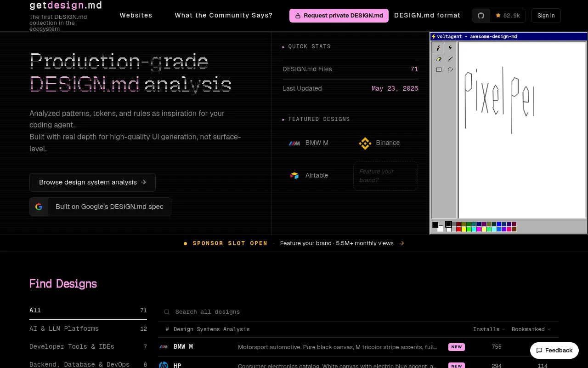Click the HP logo in the designs table

point(163,365)
